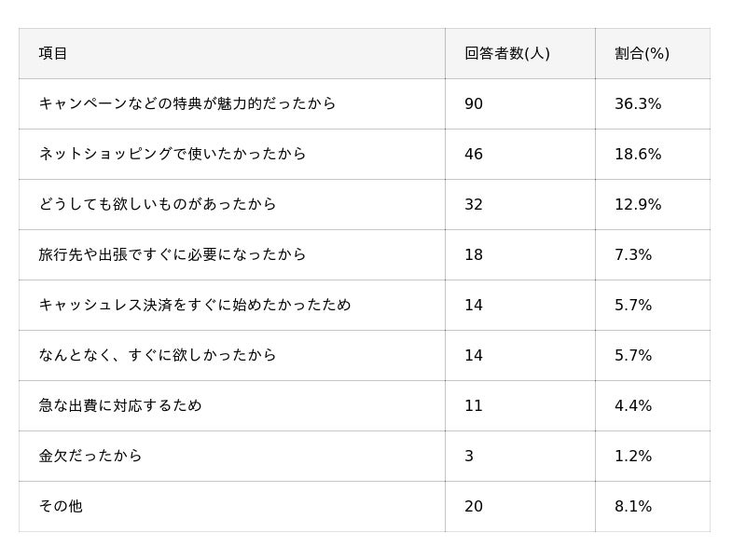
Task: Click the 12.9% percentage cell
Action: tap(638, 205)
